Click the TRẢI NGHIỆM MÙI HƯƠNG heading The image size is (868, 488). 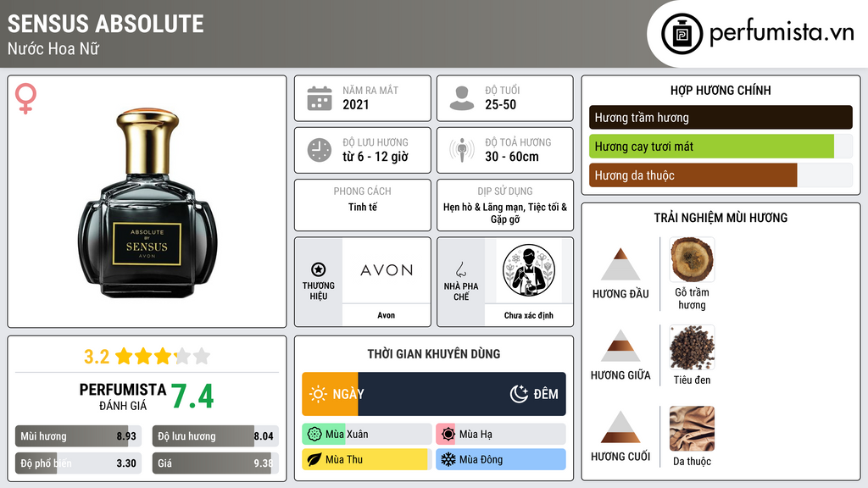coord(721,218)
